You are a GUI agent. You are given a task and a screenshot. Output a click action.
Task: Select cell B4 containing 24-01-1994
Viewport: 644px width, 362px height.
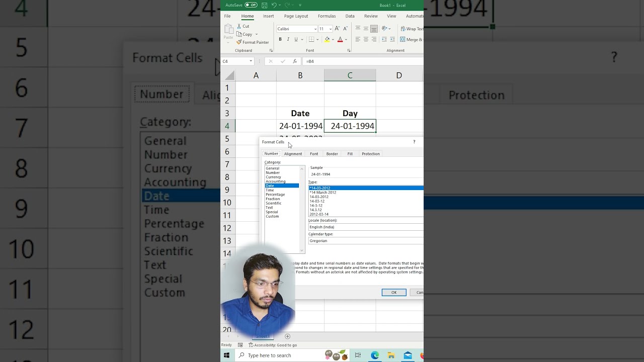[x=300, y=126]
